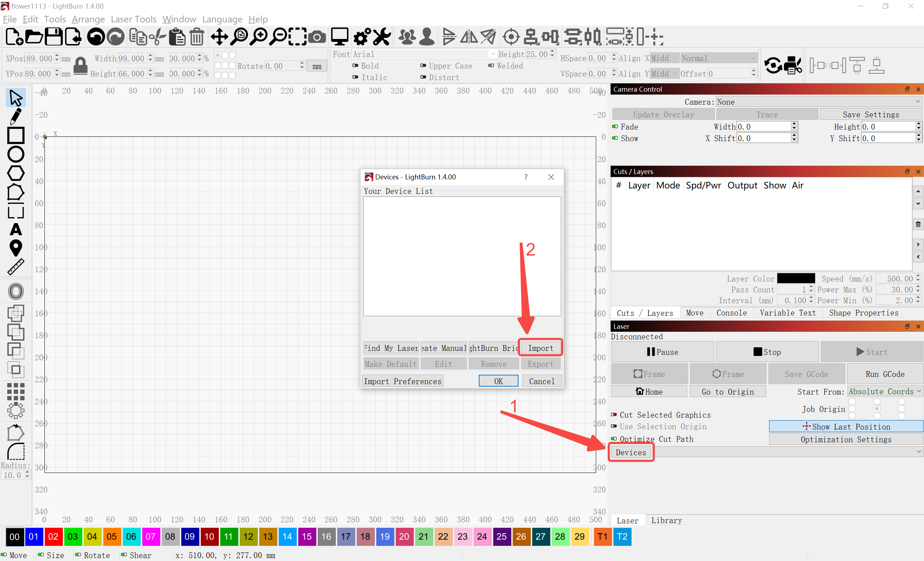Click the Home laser button

click(649, 391)
